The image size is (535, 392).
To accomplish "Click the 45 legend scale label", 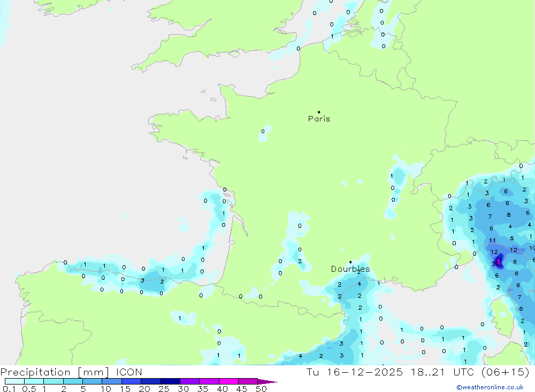I will click(242, 389).
